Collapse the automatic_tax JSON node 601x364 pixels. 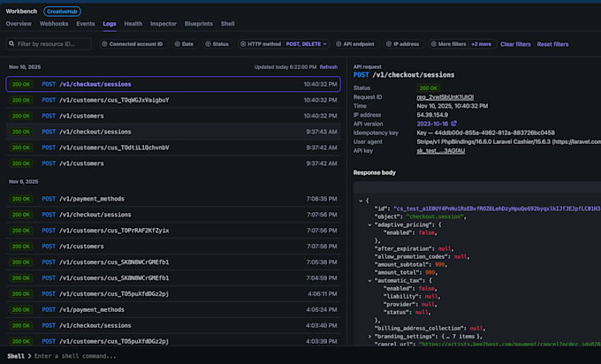pyautogui.click(x=369, y=281)
